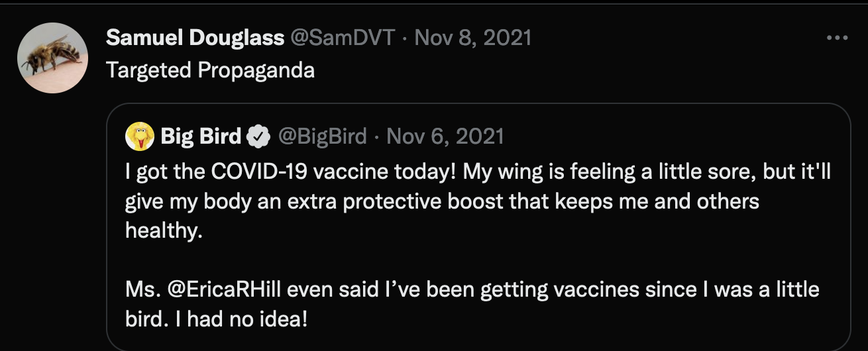Open the Nov 8, 2021 timestamp
This screenshot has width=868, height=351.
pyautogui.click(x=472, y=38)
